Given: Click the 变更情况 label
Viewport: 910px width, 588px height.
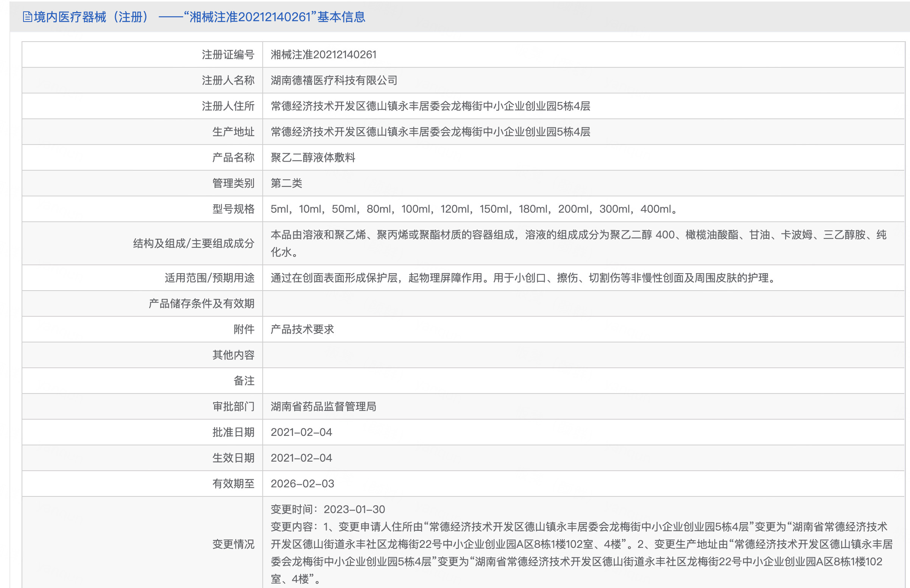Looking at the screenshot, I should pos(233,544).
